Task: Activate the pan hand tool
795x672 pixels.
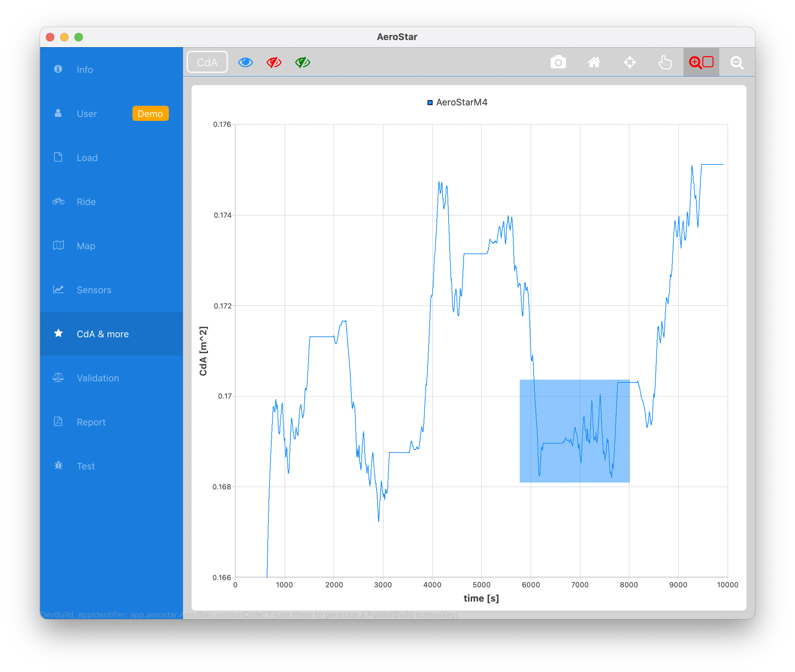Action: [665, 62]
